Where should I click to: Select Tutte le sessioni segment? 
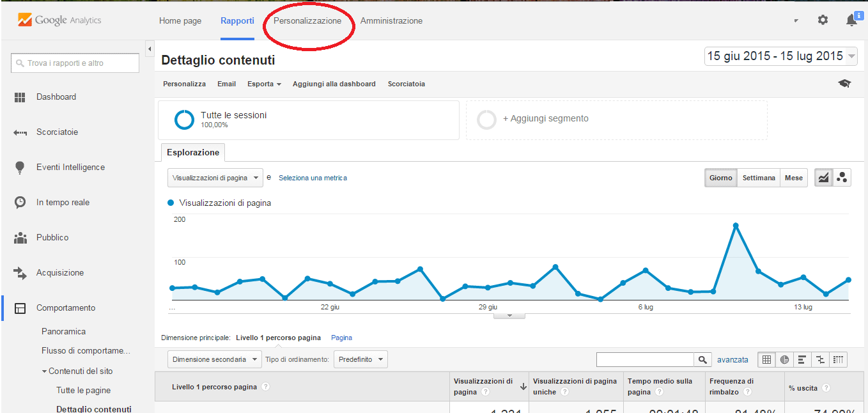point(309,120)
